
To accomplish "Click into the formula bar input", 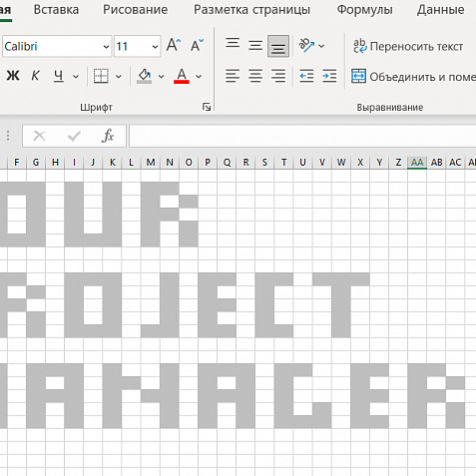I will coord(302,136).
